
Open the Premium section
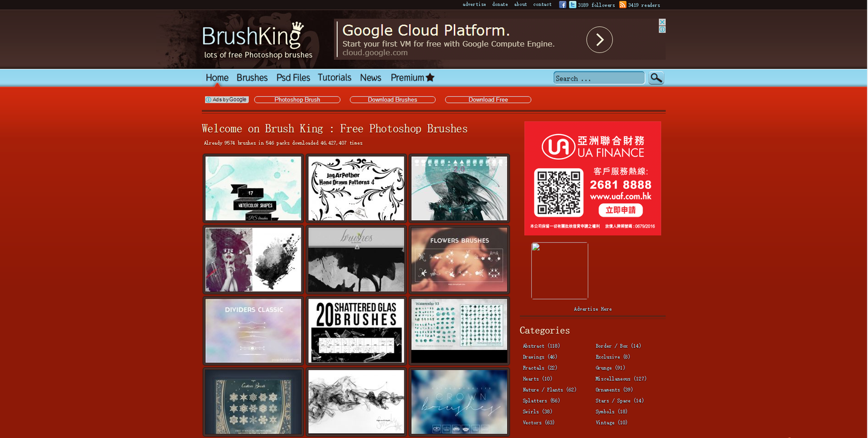(407, 77)
